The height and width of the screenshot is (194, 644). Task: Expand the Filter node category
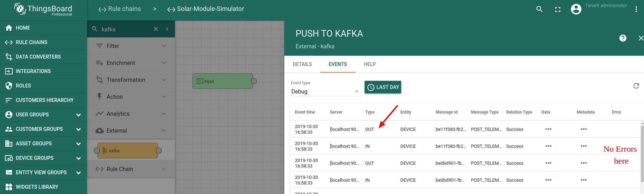click(131, 46)
